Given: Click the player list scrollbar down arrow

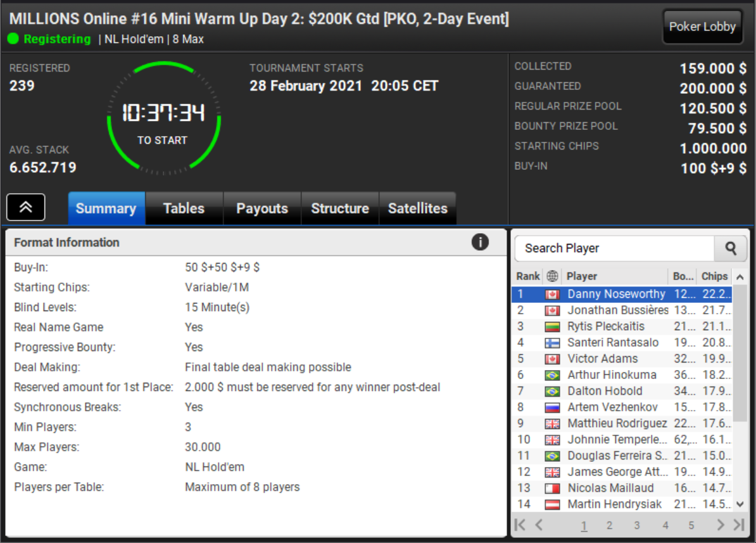Looking at the screenshot, I should 740,504.
